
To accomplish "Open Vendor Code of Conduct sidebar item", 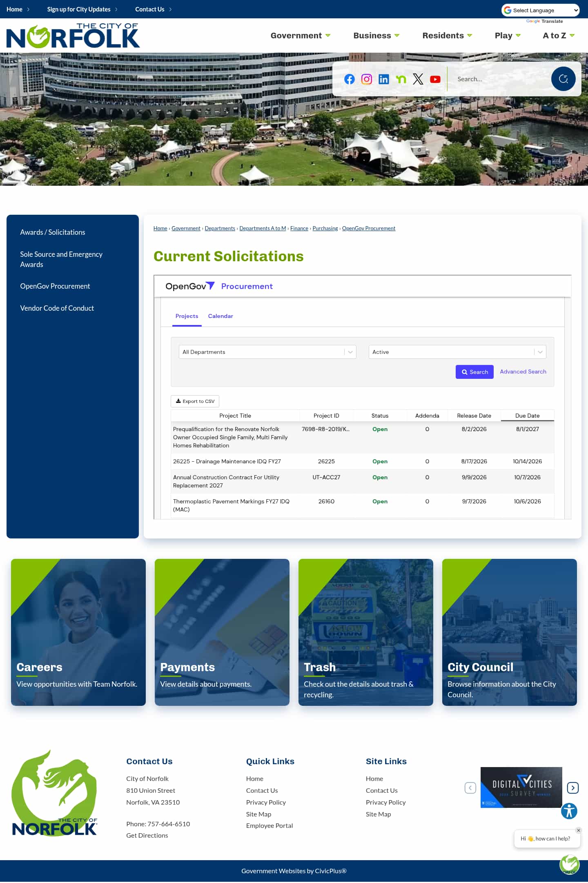I will 57,308.
